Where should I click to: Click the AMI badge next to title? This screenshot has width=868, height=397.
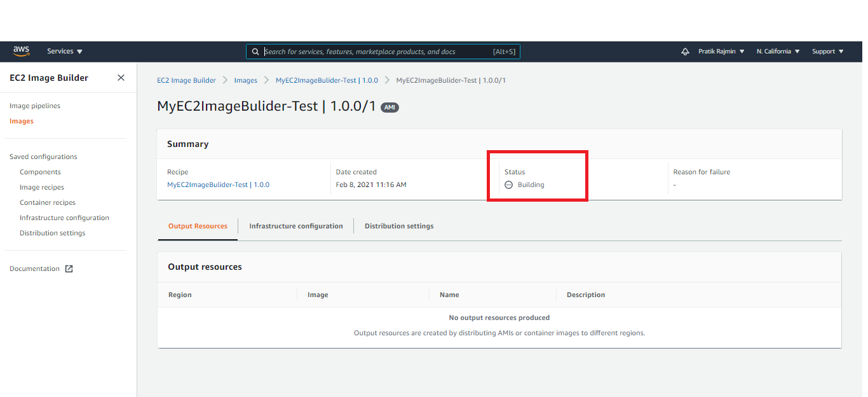(390, 108)
